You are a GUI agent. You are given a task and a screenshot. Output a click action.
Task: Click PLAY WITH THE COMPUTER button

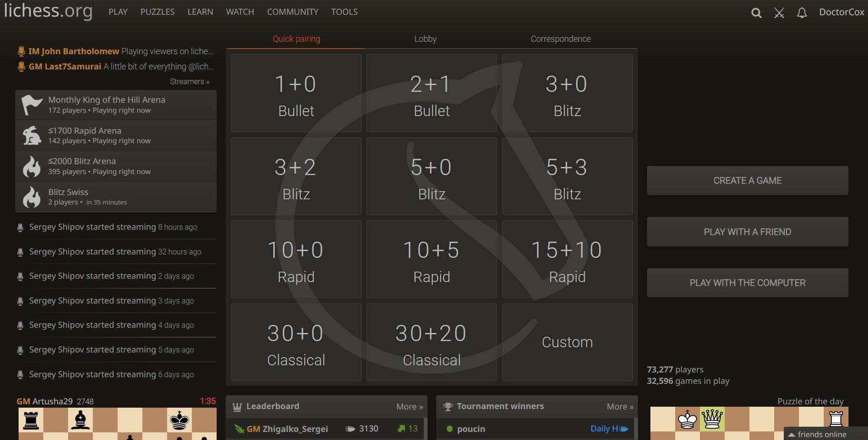[748, 283]
